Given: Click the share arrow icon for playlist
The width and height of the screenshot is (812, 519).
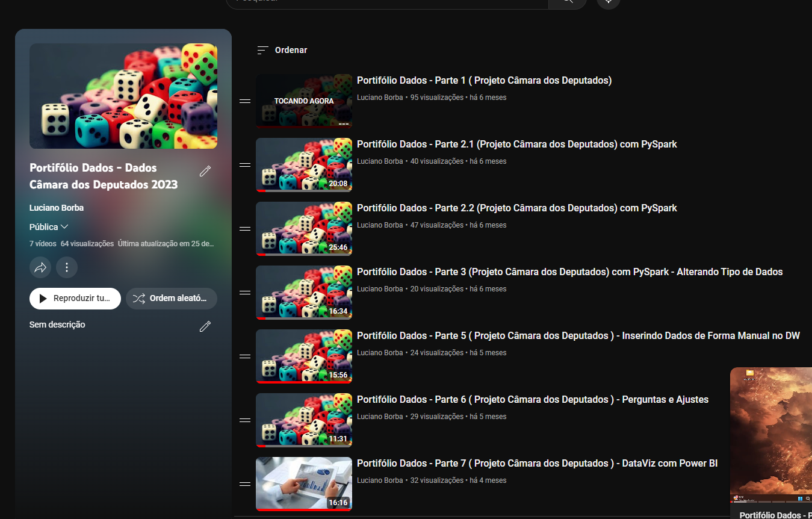Looking at the screenshot, I should coord(40,267).
